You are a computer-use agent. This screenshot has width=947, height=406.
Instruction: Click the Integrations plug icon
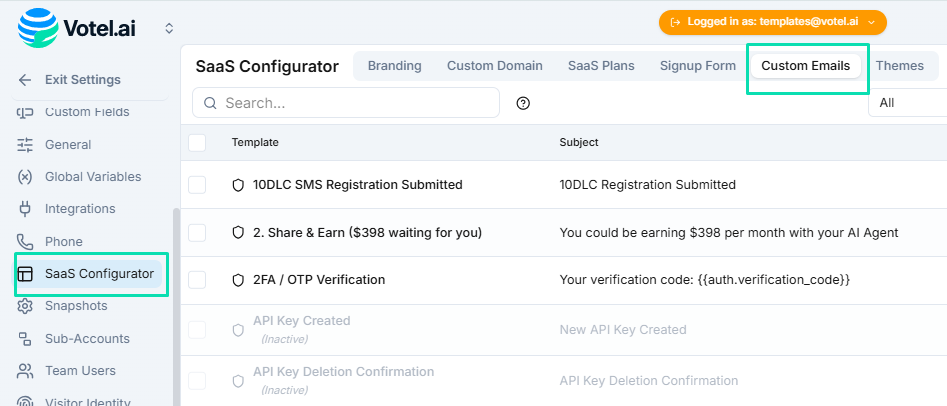pyautogui.click(x=26, y=209)
